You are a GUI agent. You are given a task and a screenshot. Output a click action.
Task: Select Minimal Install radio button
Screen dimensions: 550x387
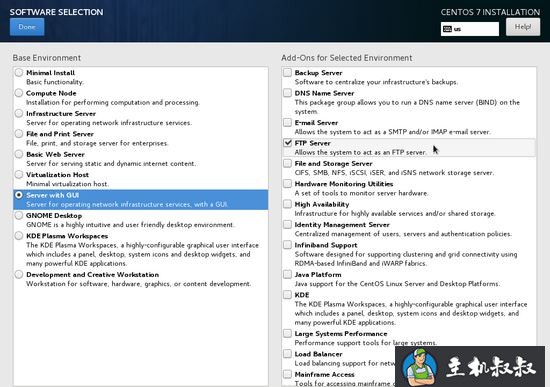19,73
